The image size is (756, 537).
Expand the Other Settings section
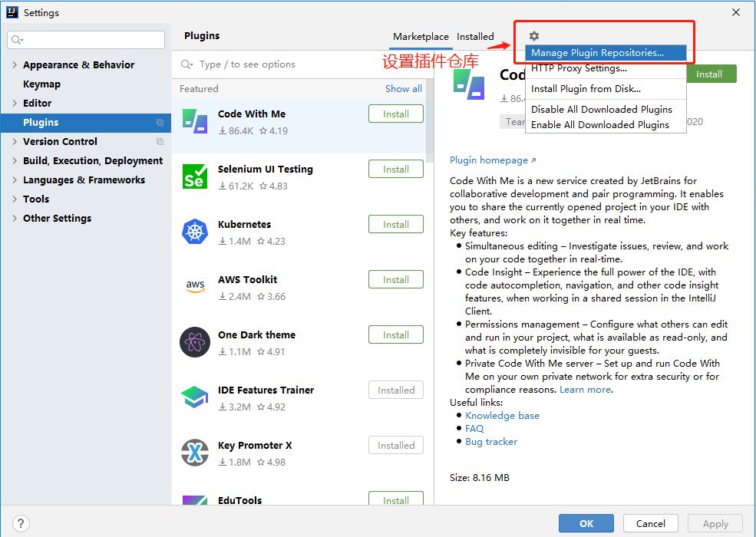click(x=15, y=219)
